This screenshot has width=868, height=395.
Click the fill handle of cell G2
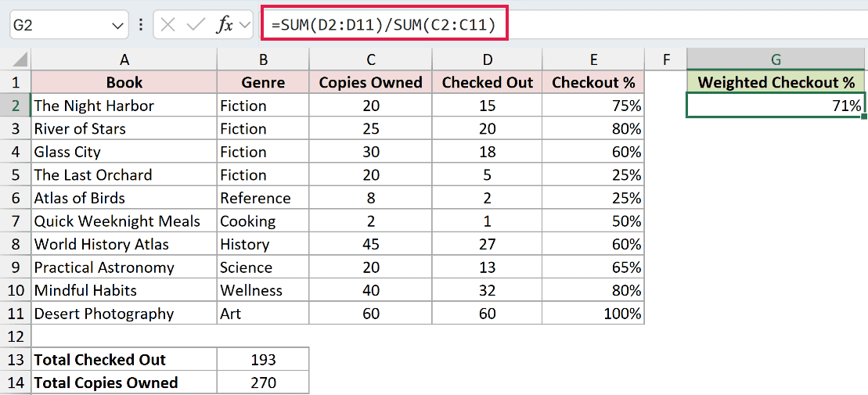865,117
